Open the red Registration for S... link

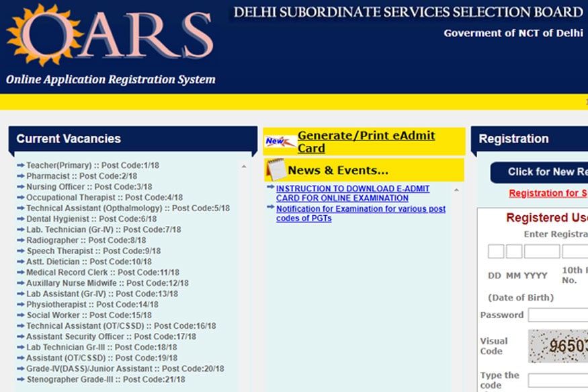pos(548,193)
